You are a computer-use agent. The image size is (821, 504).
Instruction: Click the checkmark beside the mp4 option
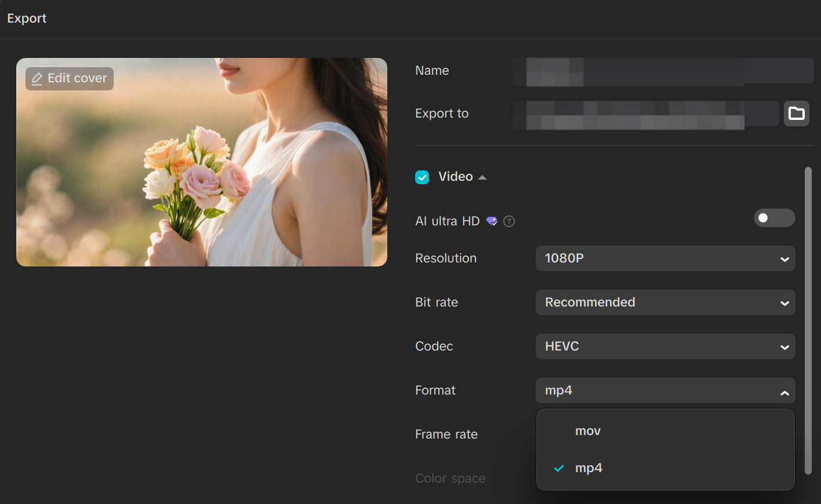[558, 468]
